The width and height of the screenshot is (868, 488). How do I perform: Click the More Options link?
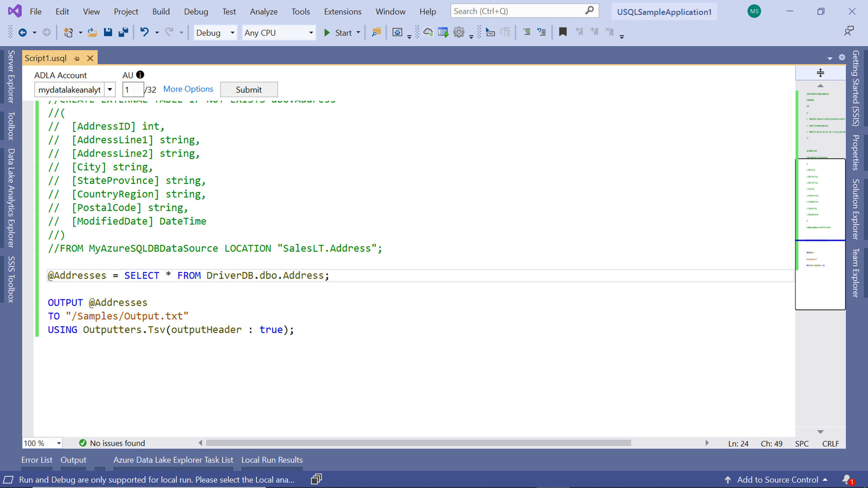188,89
